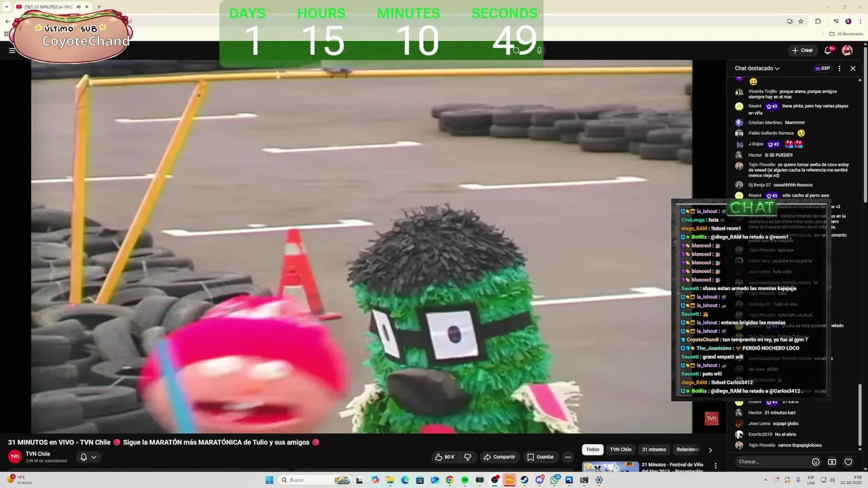The height and width of the screenshot is (488, 868).
Task: Open Outlook from the taskbar
Action: [435, 480]
